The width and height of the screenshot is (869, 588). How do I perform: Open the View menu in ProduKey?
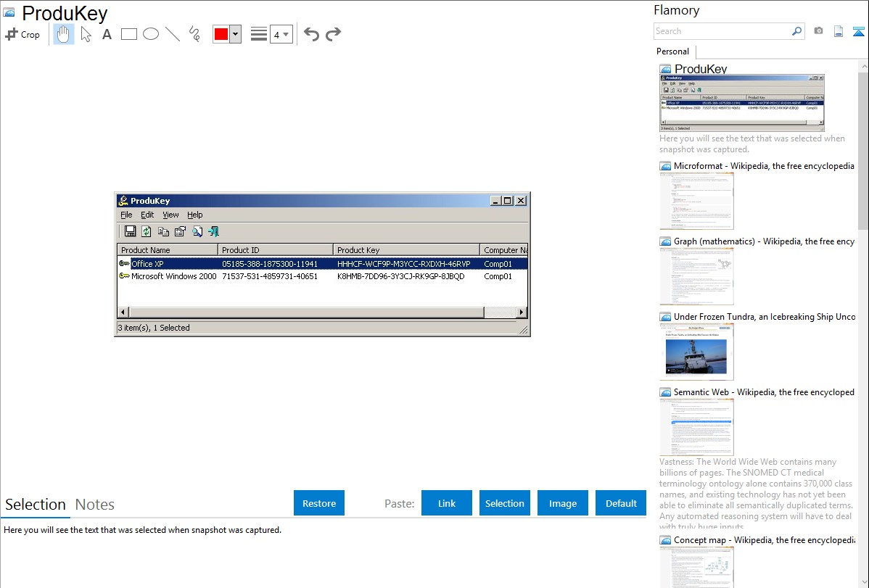pos(170,215)
